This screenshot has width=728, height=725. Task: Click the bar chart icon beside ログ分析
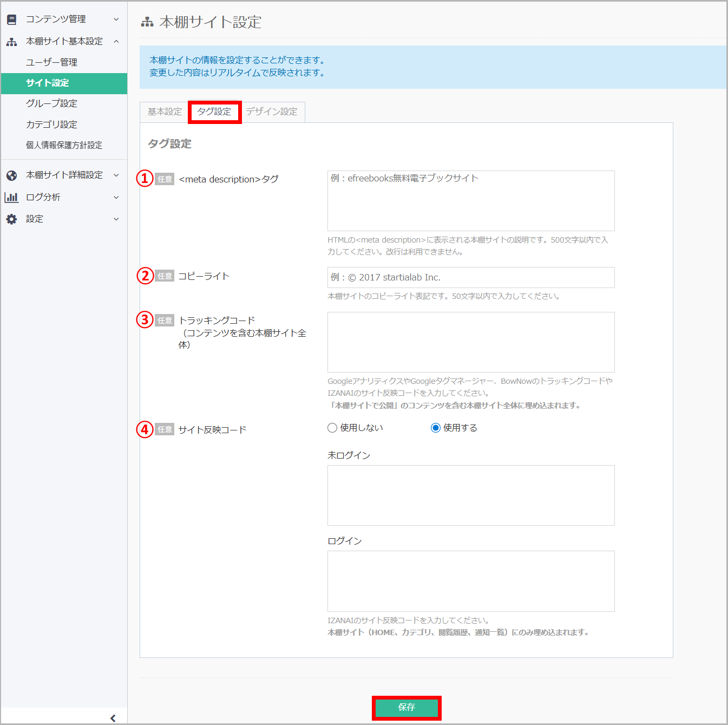pyautogui.click(x=11, y=198)
